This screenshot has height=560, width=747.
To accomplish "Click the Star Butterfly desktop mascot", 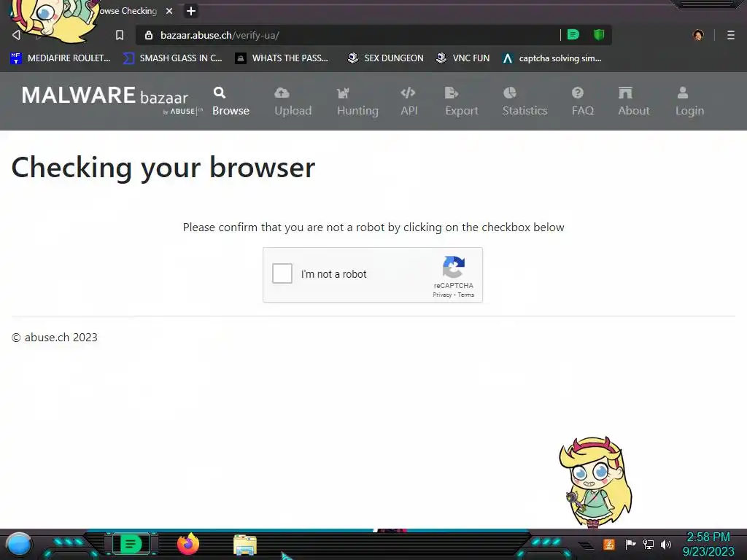I will 595,482.
